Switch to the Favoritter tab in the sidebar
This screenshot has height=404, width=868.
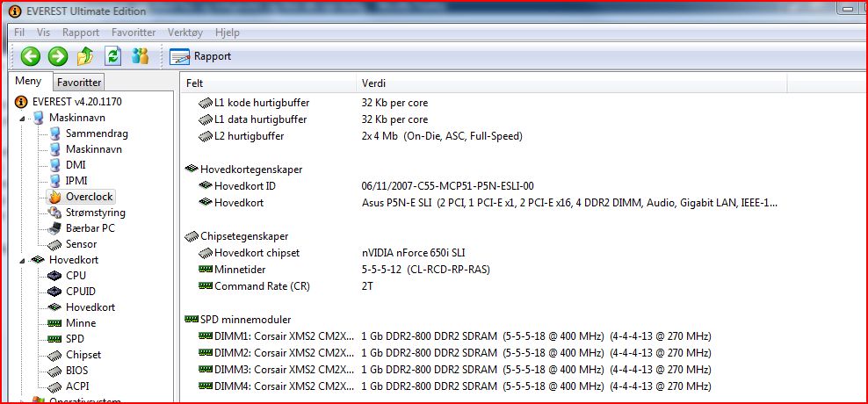click(x=79, y=83)
